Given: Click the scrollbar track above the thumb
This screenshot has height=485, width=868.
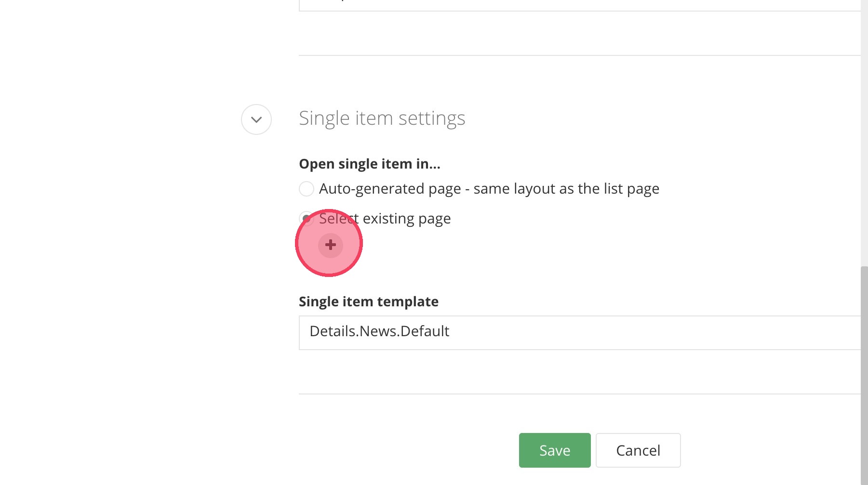Looking at the screenshot, I should [x=864, y=144].
